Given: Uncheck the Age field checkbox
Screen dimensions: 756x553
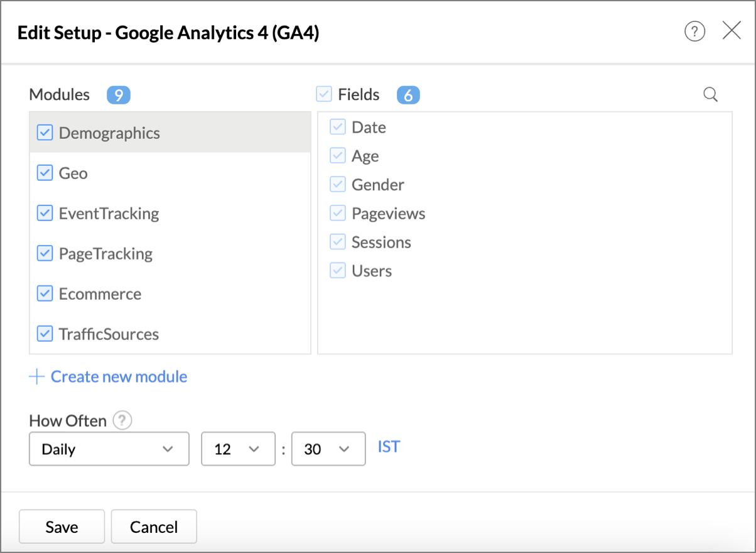Looking at the screenshot, I should (x=338, y=156).
